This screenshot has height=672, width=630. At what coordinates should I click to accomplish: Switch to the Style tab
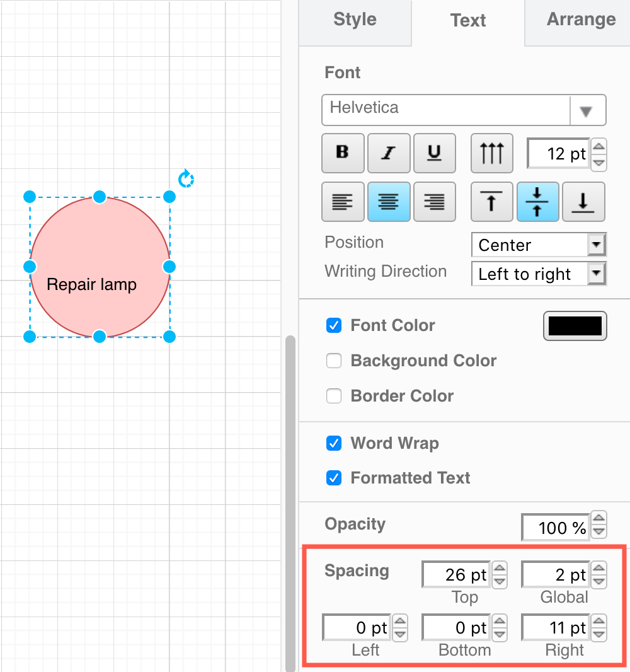tap(355, 20)
